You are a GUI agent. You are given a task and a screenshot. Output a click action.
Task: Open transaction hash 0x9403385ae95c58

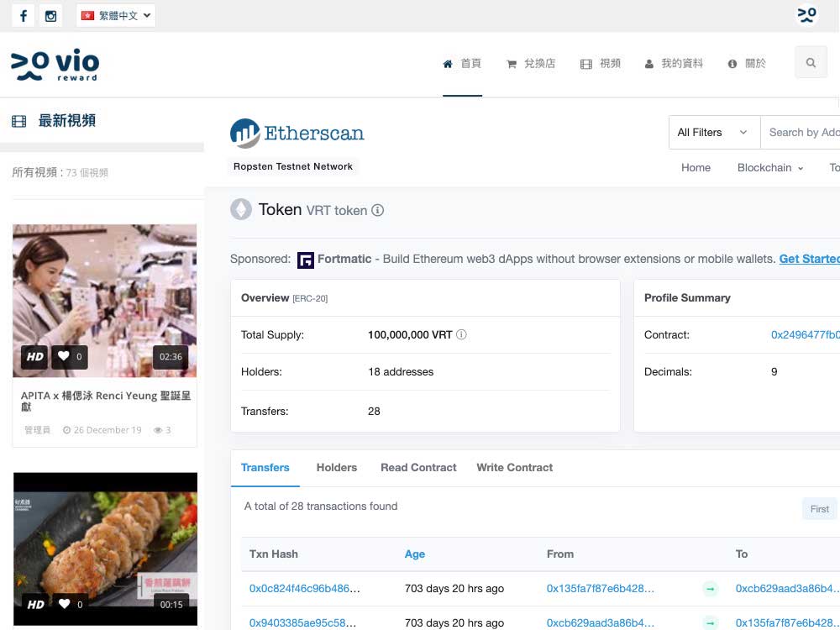click(x=302, y=623)
